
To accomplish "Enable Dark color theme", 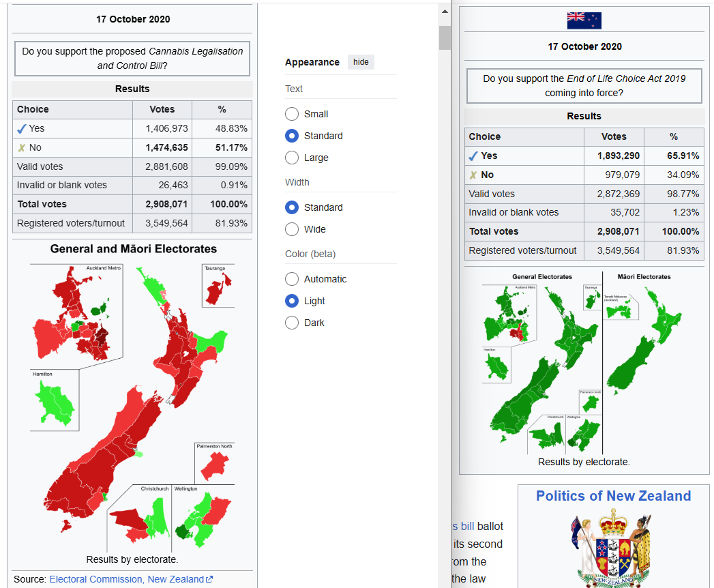I will 292,323.
